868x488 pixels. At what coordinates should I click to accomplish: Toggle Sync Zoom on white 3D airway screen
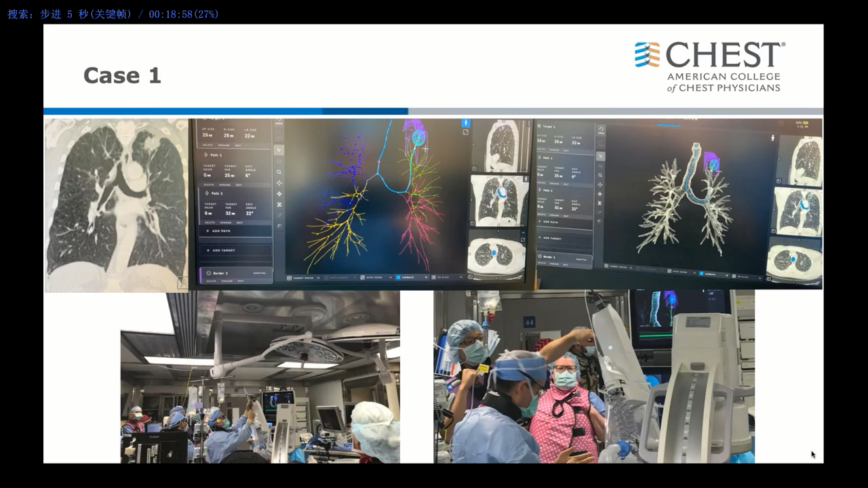pos(679,271)
